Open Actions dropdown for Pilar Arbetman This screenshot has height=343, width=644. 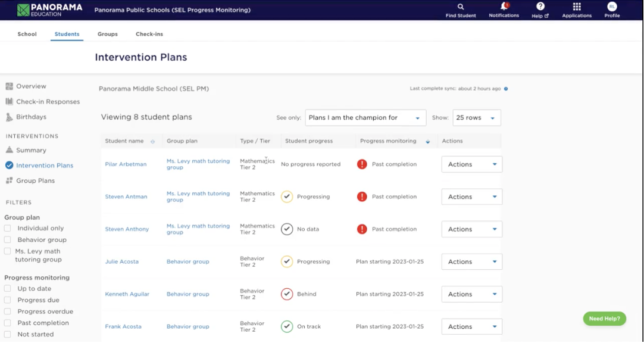click(x=471, y=164)
